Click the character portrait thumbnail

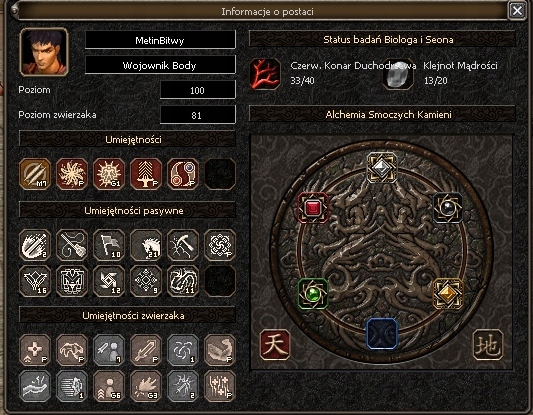click(44, 52)
